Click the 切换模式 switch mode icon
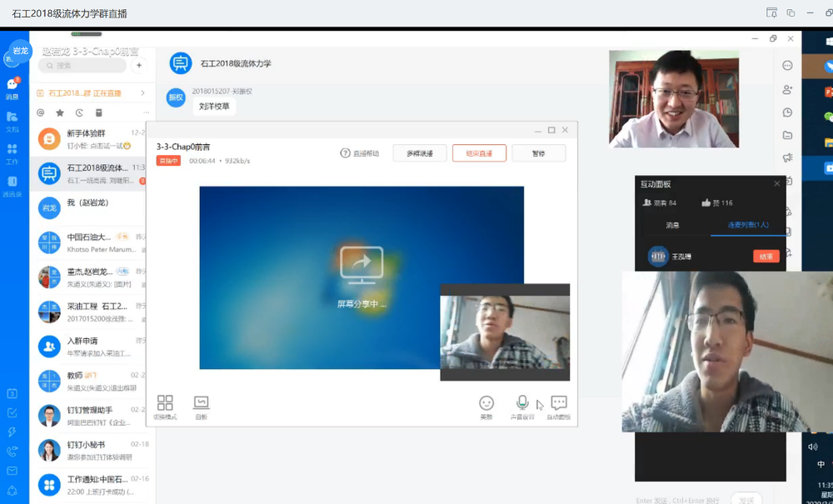Viewport: 833px width, 504px height. [x=165, y=406]
